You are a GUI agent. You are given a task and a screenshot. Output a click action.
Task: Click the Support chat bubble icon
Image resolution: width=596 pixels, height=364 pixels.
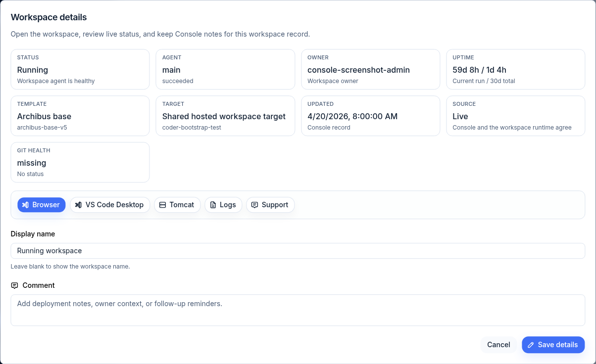pos(254,205)
